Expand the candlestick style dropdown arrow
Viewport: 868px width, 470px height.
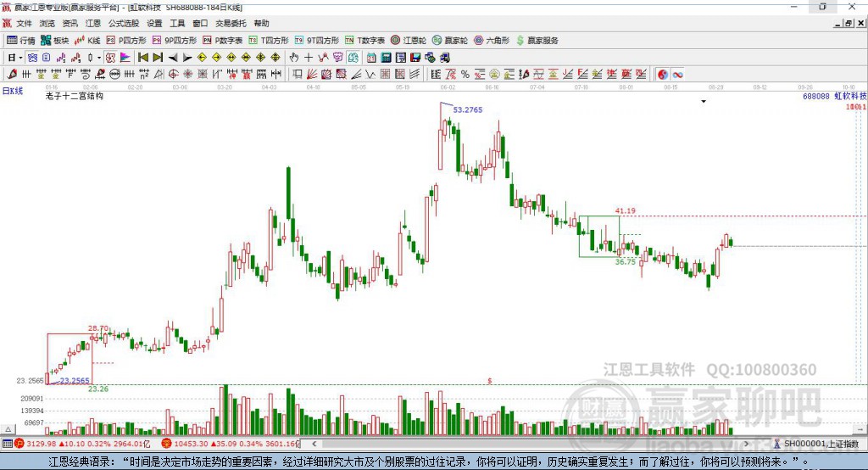[x=99, y=58]
